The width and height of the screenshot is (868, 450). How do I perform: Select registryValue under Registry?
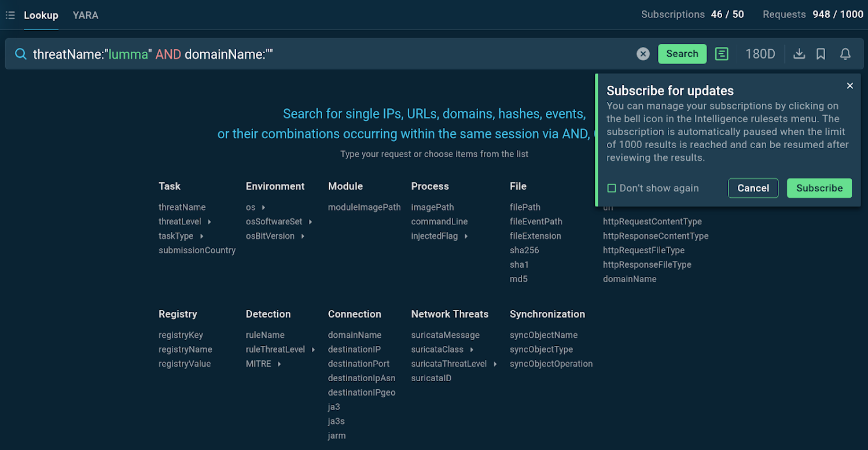tap(185, 364)
